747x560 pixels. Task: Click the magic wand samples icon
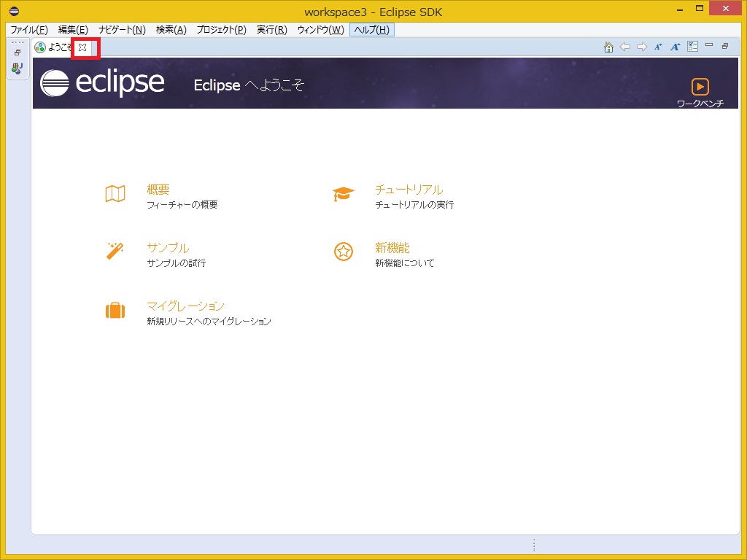click(115, 251)
